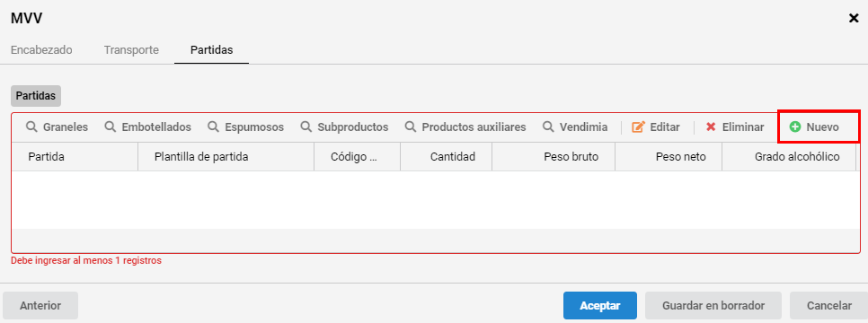
Task: Click the Editar pencil icon
Action: 638,127
